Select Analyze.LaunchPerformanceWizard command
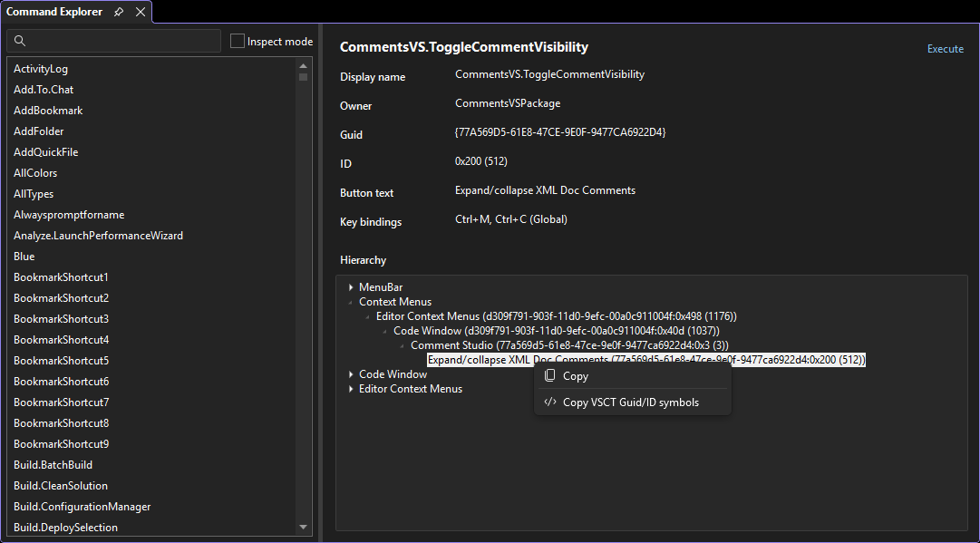 click(98, 236)
